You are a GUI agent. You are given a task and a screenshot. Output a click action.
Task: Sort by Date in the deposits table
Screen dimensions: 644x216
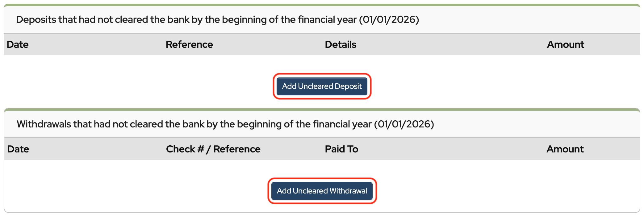[18, 44]
